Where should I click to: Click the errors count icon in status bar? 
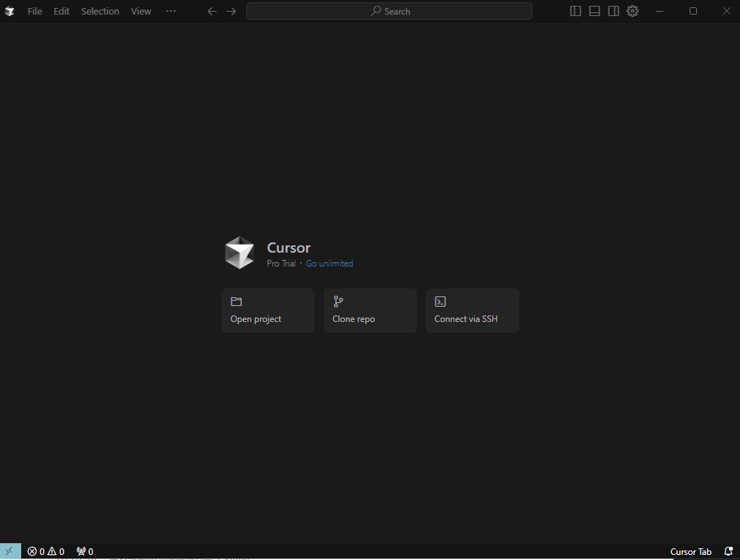click(32, 551)
